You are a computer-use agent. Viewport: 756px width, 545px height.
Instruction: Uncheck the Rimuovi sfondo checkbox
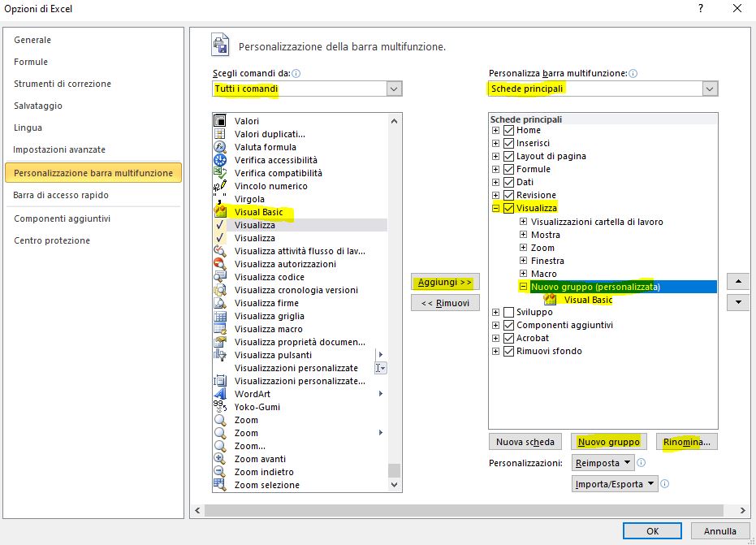(x=508, y=351)
